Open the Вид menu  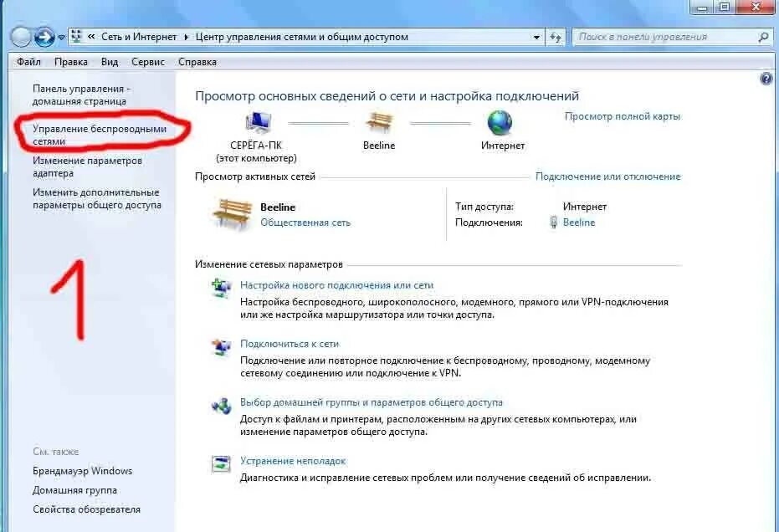pyautogui.click(x=110, y=62)
